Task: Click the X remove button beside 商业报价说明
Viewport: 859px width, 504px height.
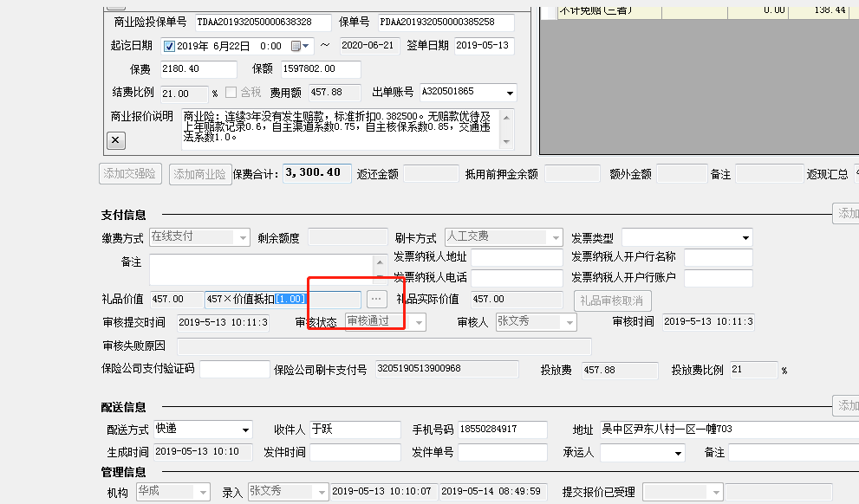Action: [x=115, y=140]
